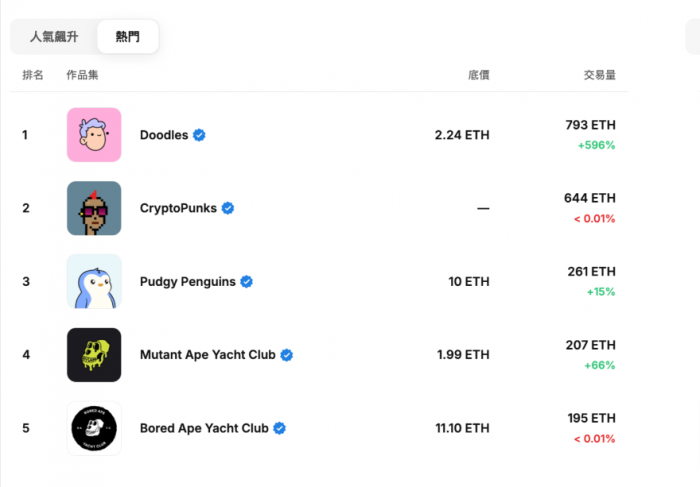Viewport: 700px width, 487px height.
Task: Open the Pudgy Penguins name link
Action: (x=188, y=282)
